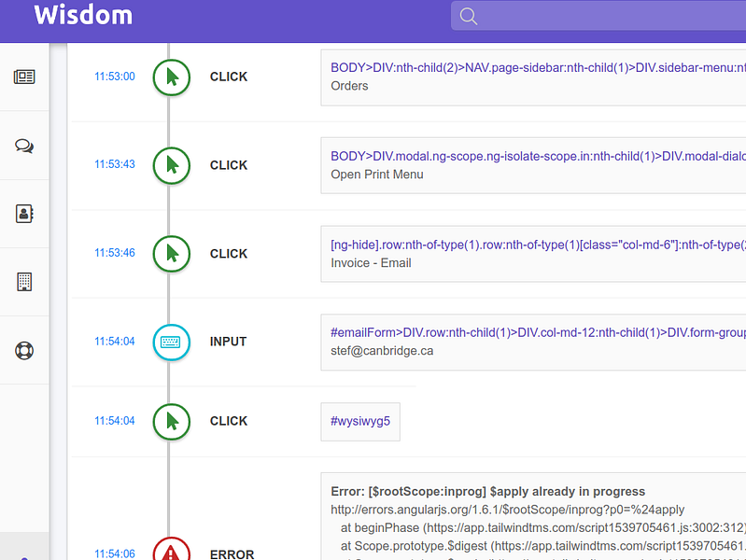Viewport: 746px width, 560px height.
Task: Click the timestamp on the #wysiwyg5 row
Action: point(115,421)
